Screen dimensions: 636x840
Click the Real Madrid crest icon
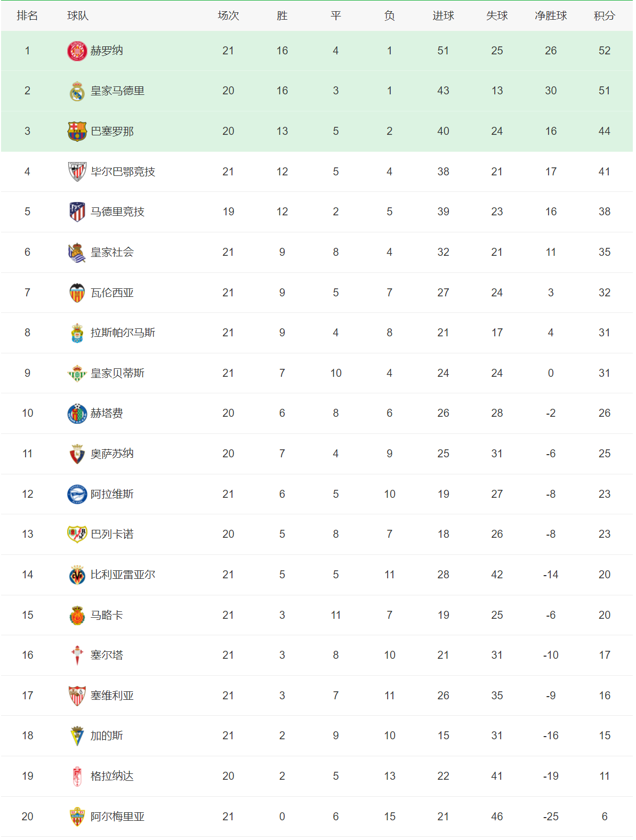[77, 91]
